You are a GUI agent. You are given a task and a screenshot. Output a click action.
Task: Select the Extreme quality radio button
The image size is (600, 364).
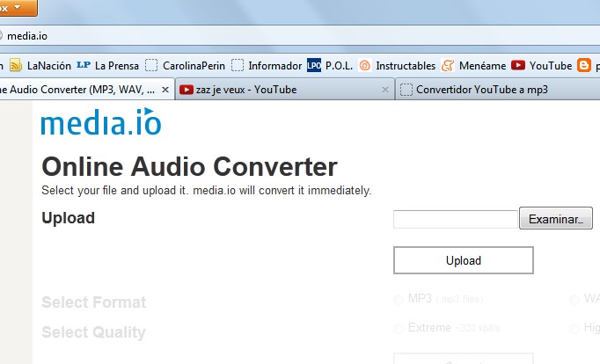coord(399,329)
